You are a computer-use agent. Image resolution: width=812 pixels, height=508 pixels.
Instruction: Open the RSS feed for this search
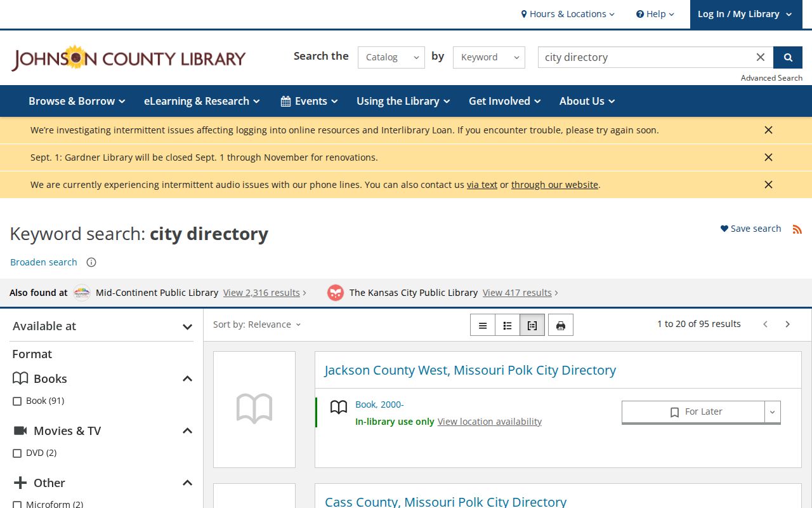tap(797, 229)
